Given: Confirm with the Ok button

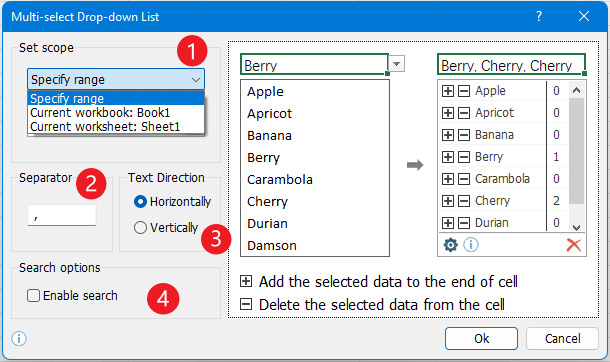Looking at the screenshot, I should pyautogui.click(x=481, y=338).
